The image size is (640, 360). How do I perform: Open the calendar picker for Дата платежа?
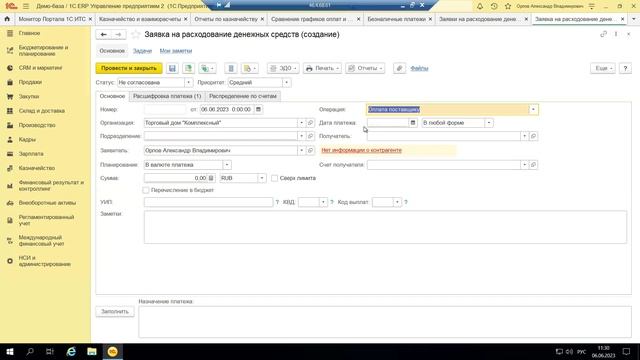tap(413, 122)
